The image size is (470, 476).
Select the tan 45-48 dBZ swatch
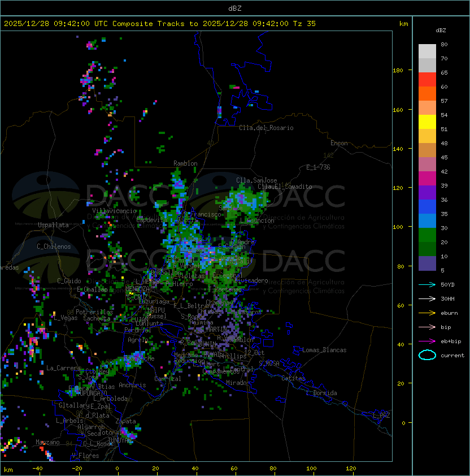tap(427, 150)
